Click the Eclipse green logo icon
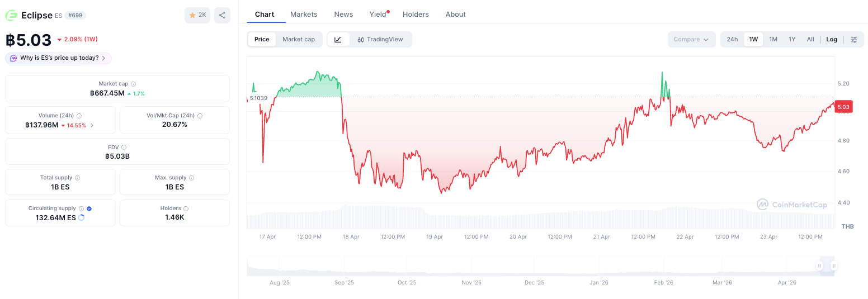This screenshot has width=868, height=299. (12, 15)
